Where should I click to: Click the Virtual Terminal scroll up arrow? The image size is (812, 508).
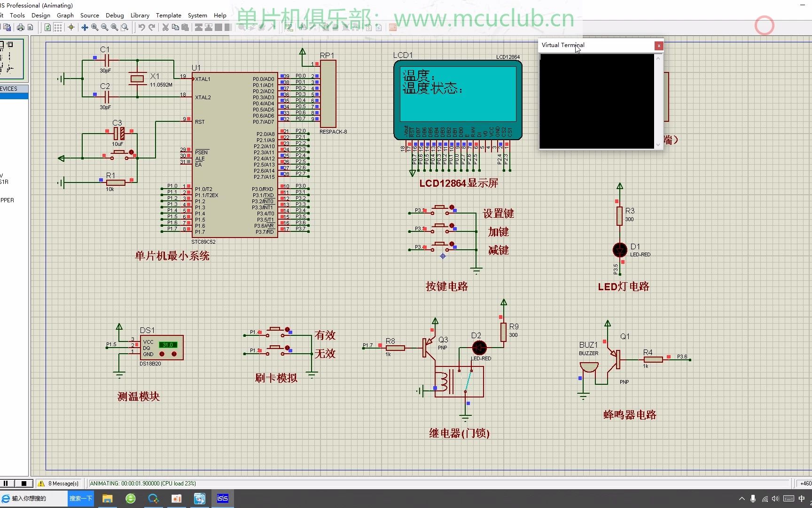click(x=658, y=58)
